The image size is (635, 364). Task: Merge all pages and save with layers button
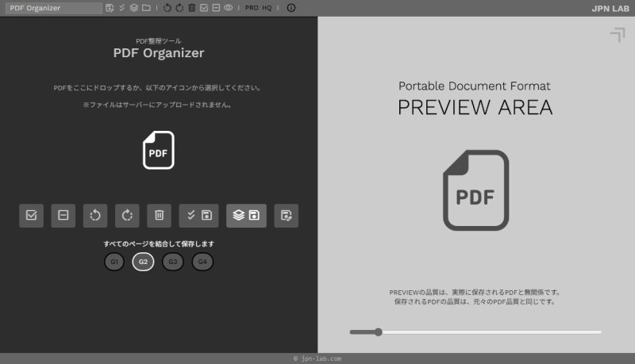pos(246,215)
